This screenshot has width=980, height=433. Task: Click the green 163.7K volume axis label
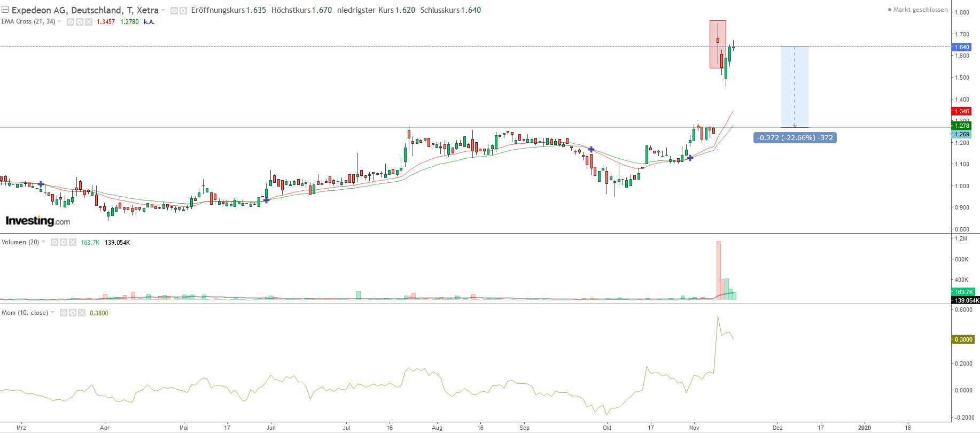click(x=964, y=292)
